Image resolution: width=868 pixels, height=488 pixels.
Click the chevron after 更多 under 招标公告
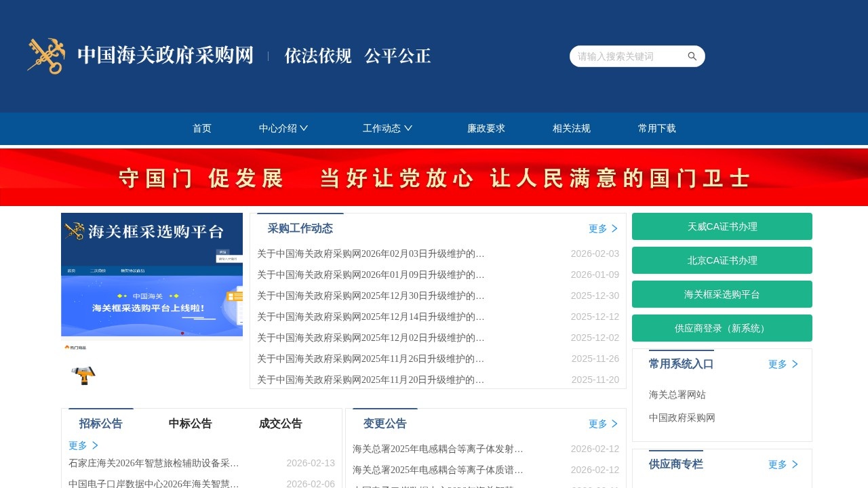point(94,445)
